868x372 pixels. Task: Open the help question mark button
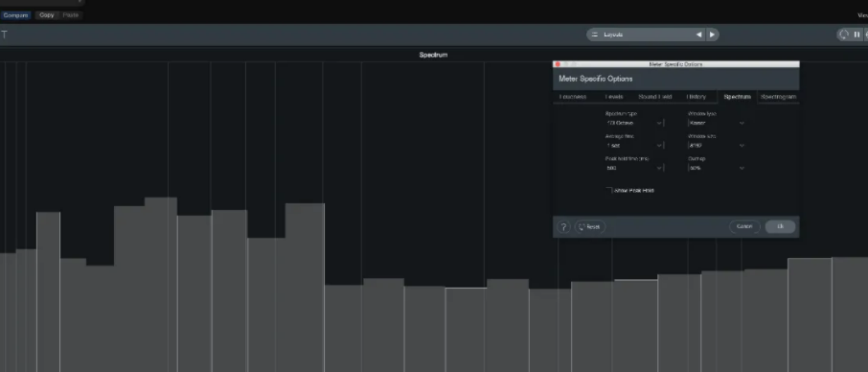[x=563, y=227]
